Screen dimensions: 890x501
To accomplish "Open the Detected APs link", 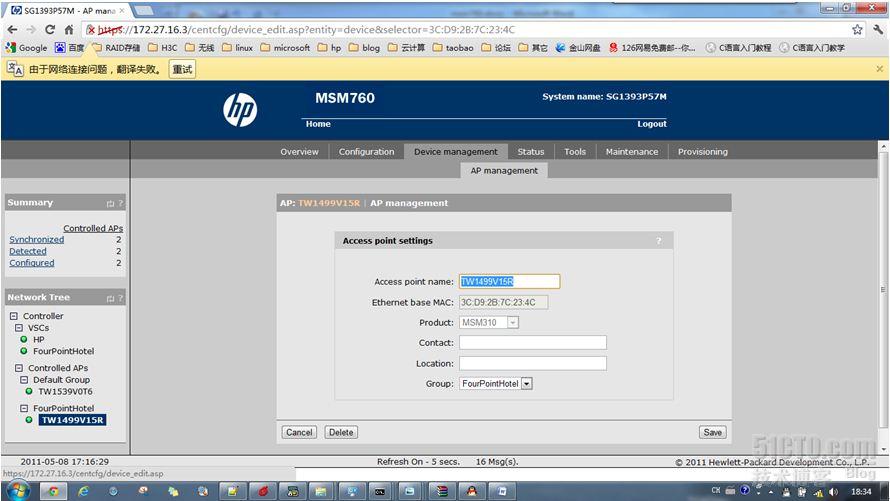I will point(28,251).
